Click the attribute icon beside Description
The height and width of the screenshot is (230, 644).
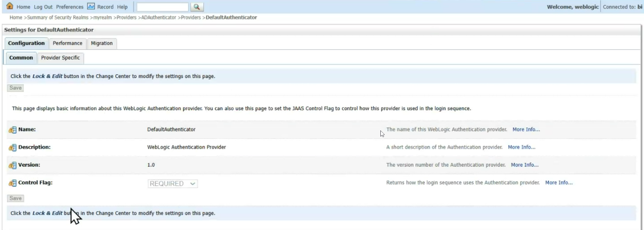click(12, 148)
